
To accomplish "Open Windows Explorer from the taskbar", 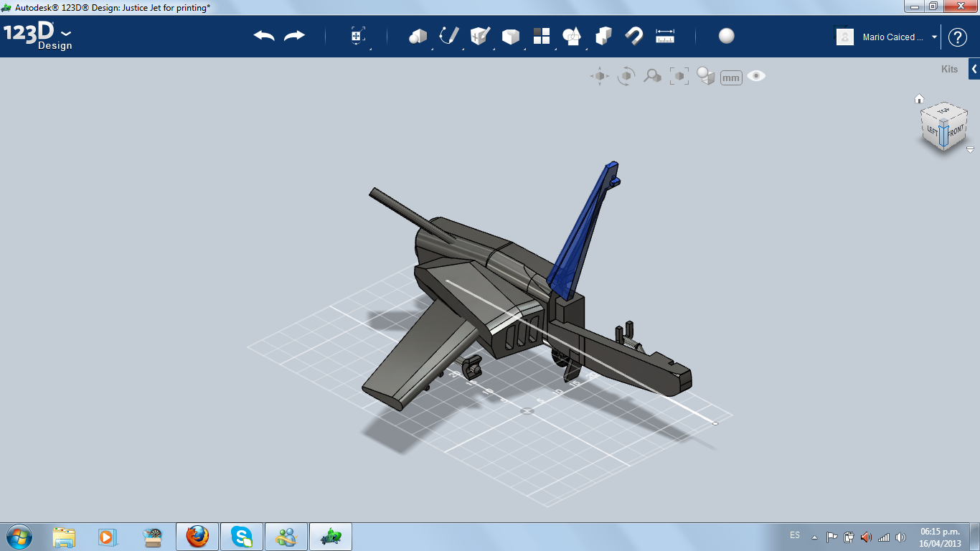I will pos(64,537).
